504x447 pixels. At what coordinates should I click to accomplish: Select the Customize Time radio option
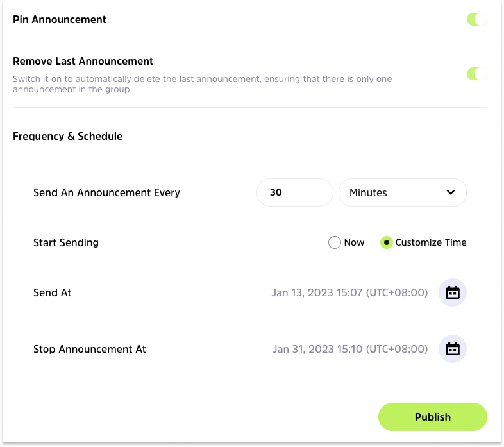[387, 242]
